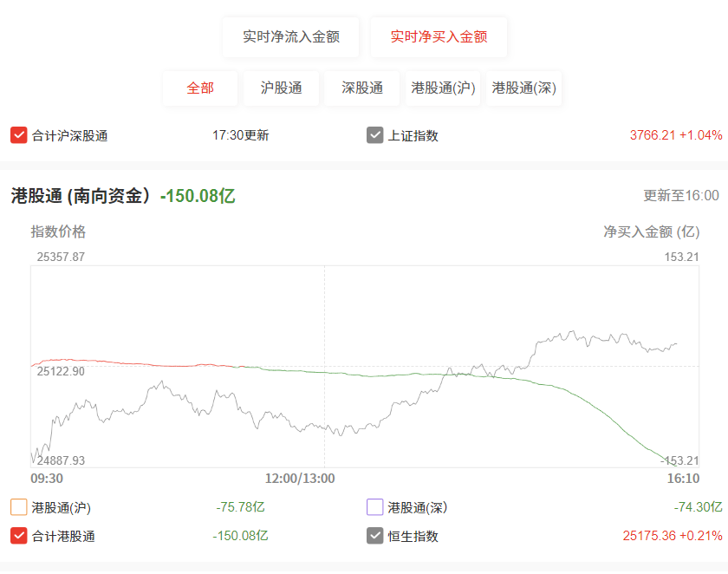
Task: Click the 12:00/13:00 midday marker line
Action: [324, 325]
